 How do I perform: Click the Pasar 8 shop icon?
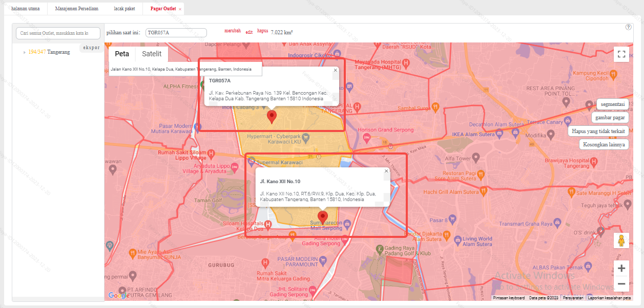tap(452, 221)
